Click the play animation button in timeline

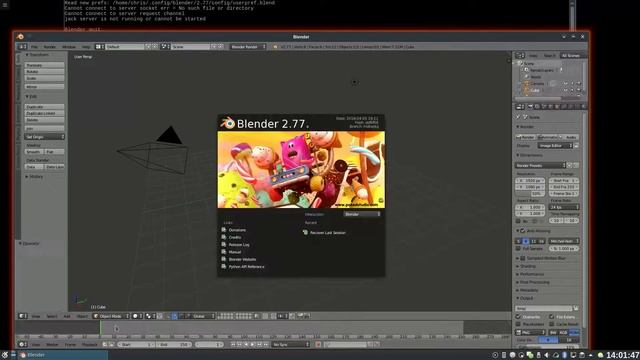(x=253, y=344)
